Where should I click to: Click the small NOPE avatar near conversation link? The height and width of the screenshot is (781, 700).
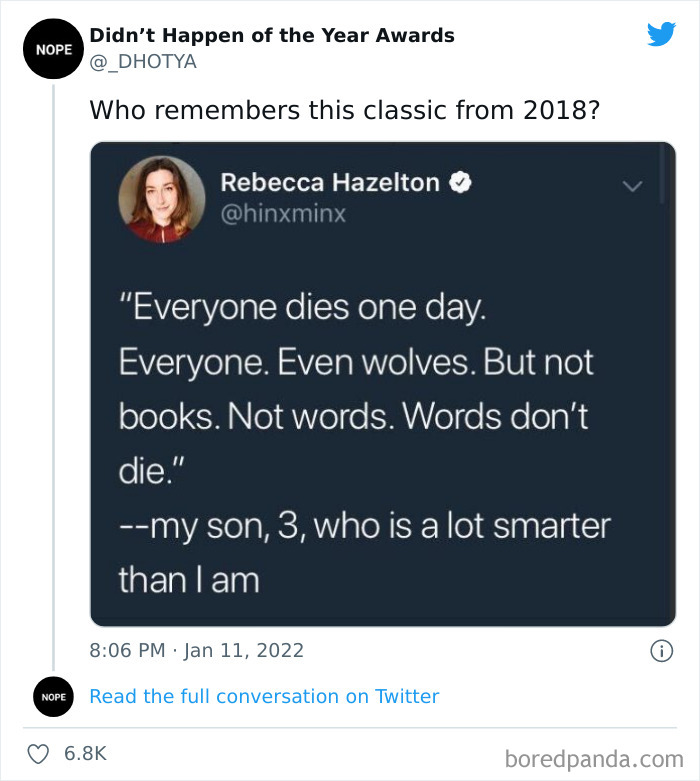[54, 697]
